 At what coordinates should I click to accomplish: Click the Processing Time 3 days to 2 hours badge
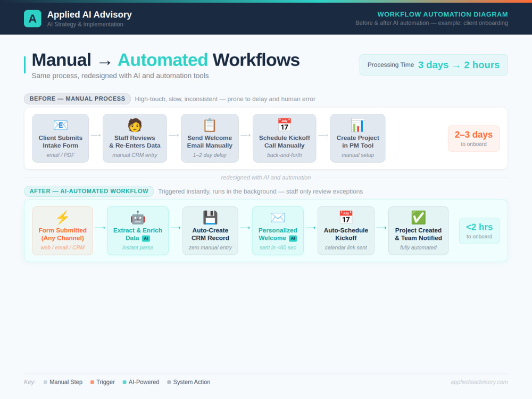434,65
